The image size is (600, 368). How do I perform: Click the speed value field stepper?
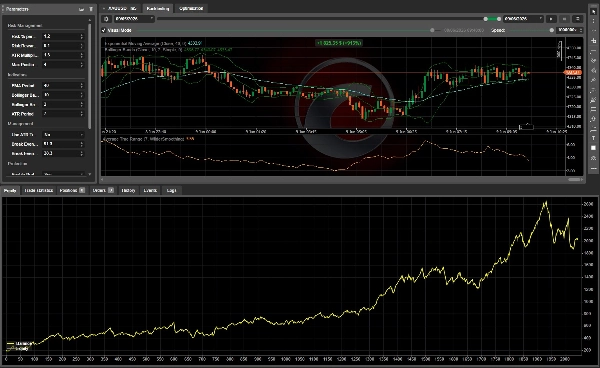(580, 30)
